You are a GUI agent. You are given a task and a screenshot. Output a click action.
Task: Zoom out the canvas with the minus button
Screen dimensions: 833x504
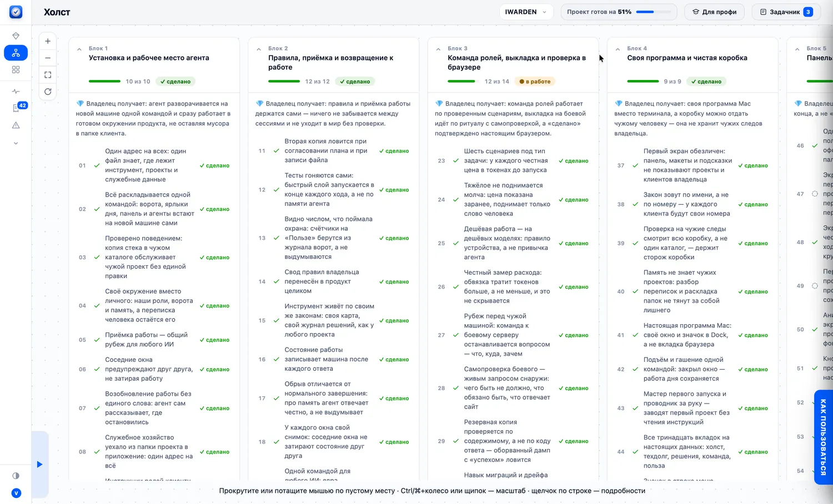48,58
